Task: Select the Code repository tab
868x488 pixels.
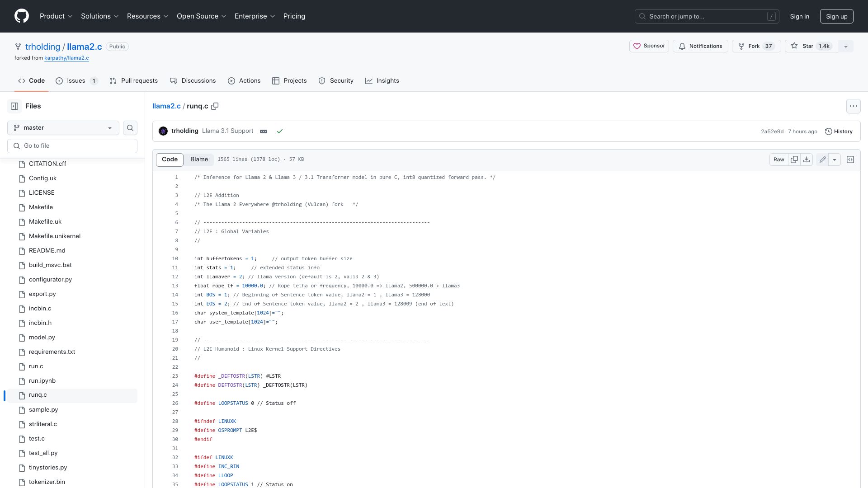Action: pyautogui.click(x=31, y=81)
